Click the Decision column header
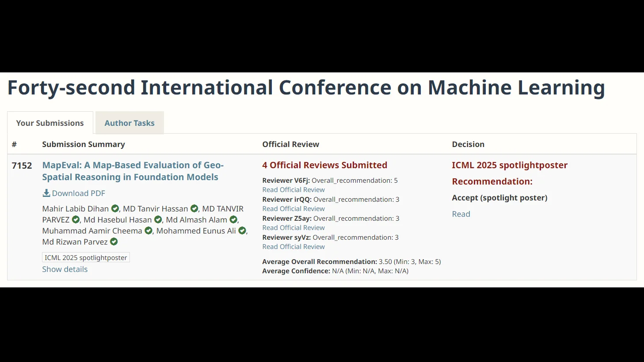This screenshot has width=644, height=362. click(468, 144)
